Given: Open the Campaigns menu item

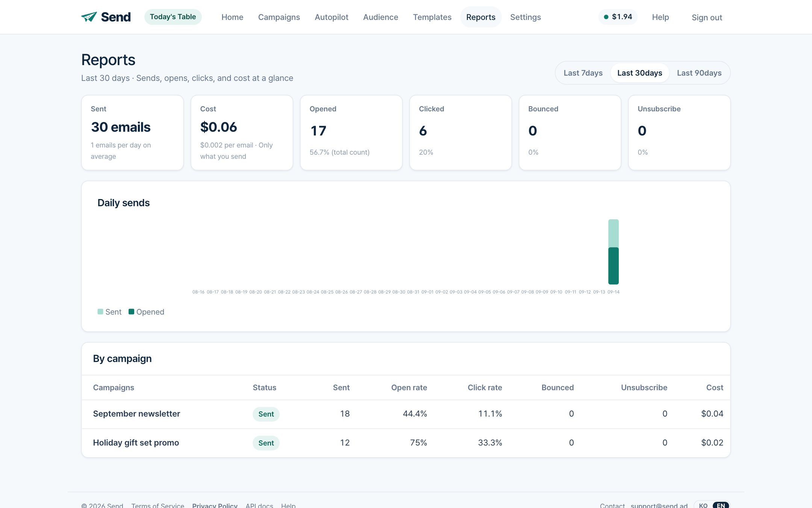Looking at the screenshot, I should pyautogui.click(x=279, y=17).
